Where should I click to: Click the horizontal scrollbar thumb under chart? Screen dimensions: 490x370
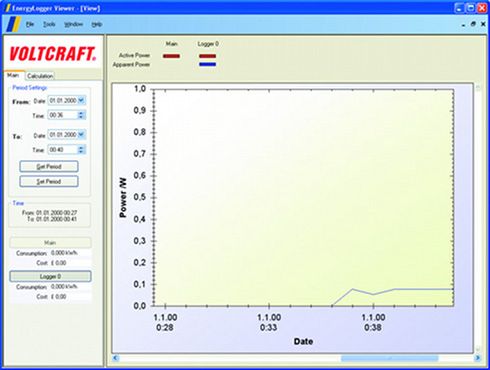pos(389,358)
